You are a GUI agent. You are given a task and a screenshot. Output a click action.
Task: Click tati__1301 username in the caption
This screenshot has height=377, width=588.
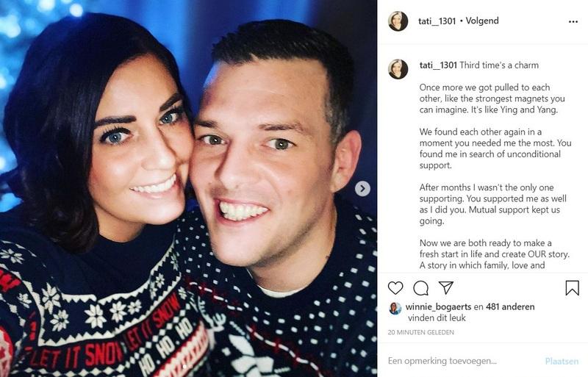438,65
